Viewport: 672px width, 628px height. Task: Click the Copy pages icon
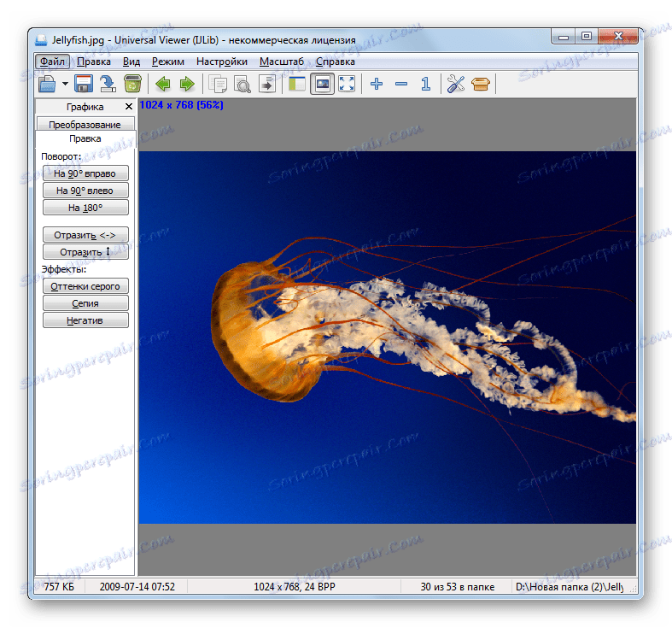tap(218, 84)
